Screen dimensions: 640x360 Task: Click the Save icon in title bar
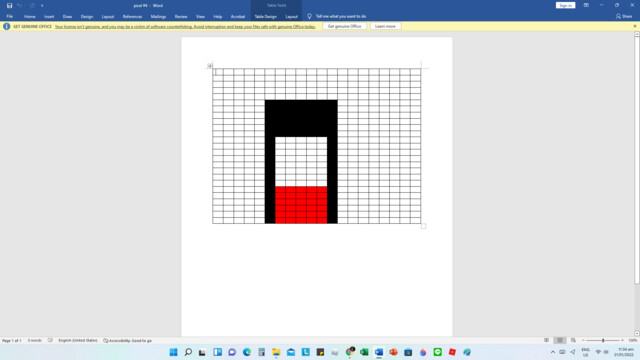point(9,5)
